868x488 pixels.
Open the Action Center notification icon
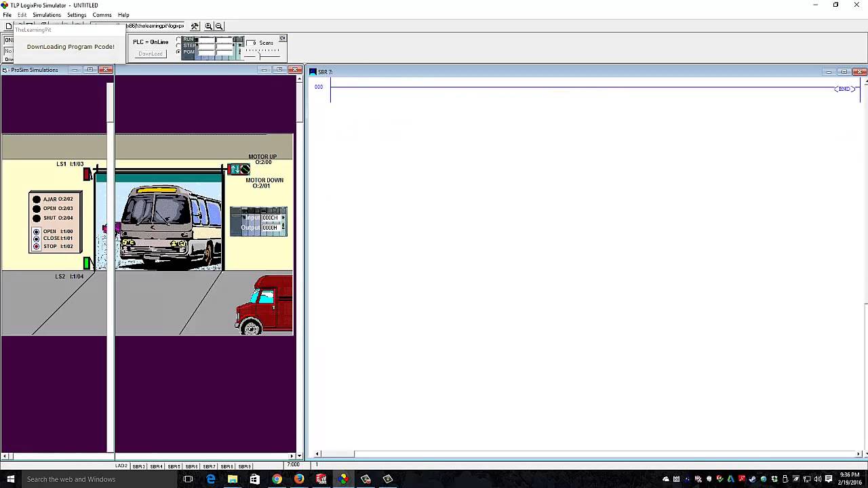point(829,479)
